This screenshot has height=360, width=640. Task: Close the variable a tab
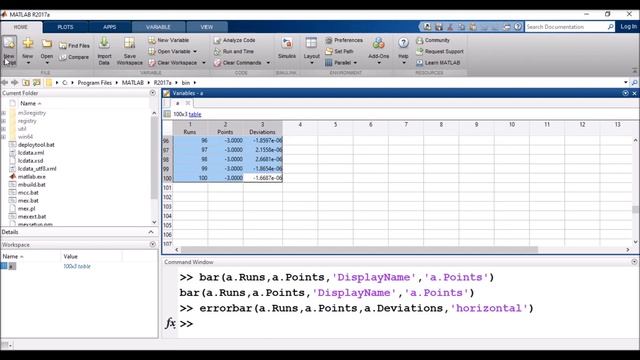click(188, 103)
